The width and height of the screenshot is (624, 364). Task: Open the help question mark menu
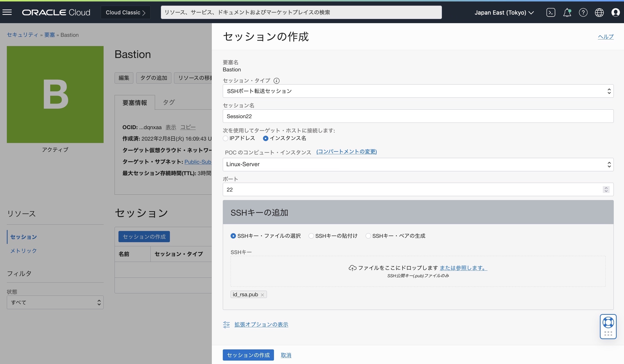tap(583, 12)
